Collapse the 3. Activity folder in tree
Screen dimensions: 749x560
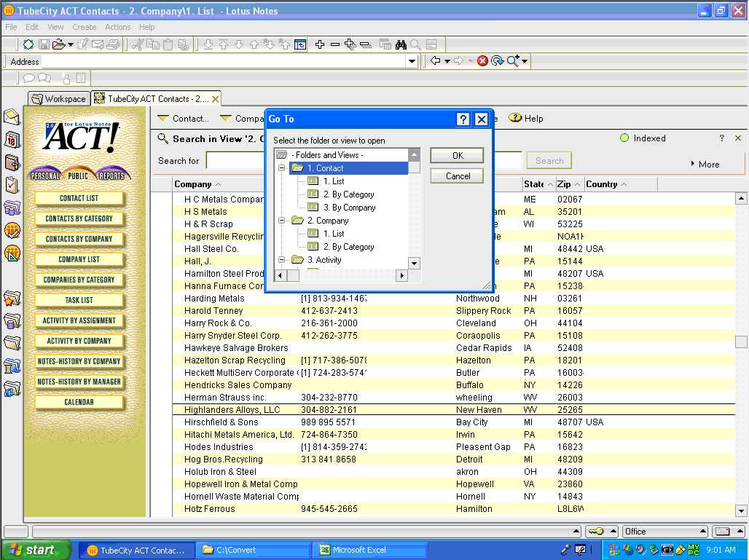click(281, 260)
